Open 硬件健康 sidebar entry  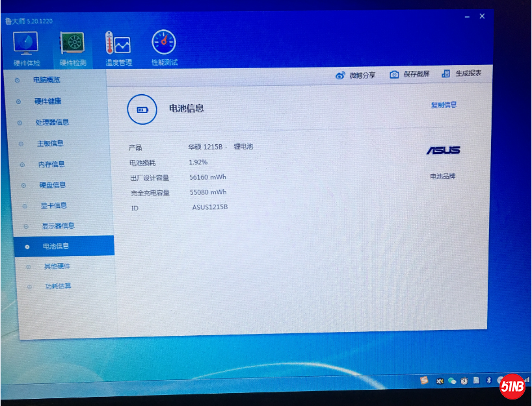(x=47, y=101)
